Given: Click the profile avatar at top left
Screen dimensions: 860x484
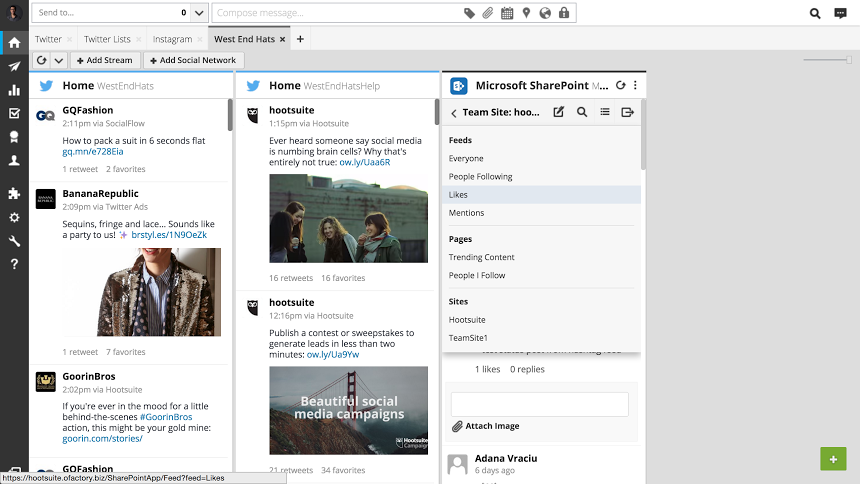Looking at the screenshot, I should 14,12.
